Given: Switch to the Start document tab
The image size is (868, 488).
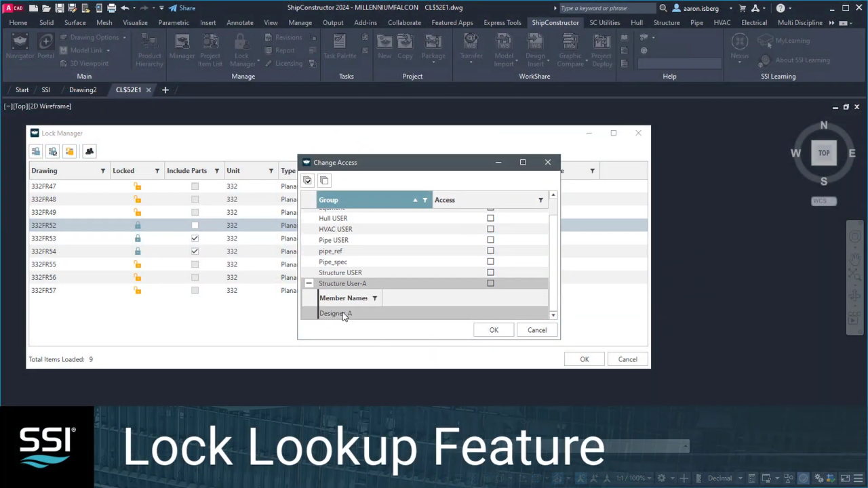Looking at the screenshot, I should [22, 89].
